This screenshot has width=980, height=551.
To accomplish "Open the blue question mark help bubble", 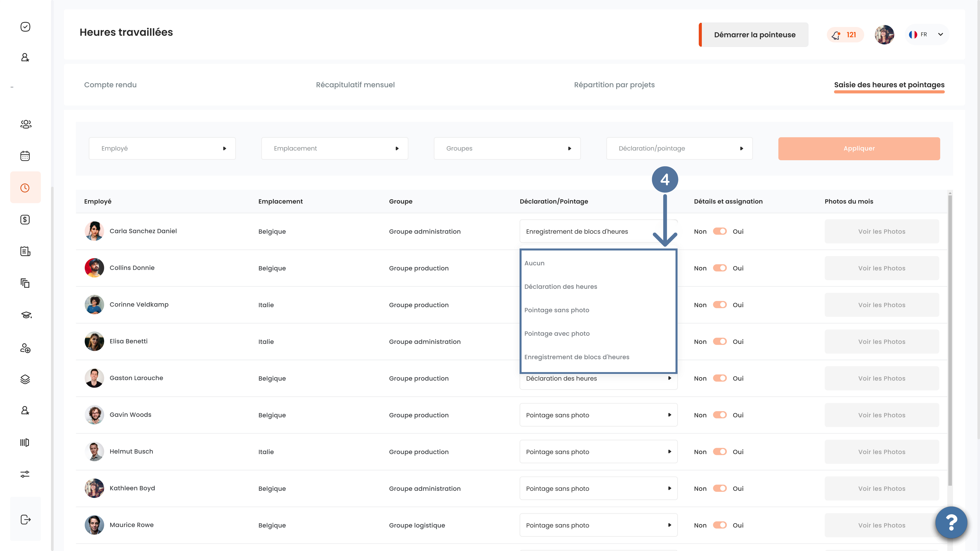I will tap(951, 522).
